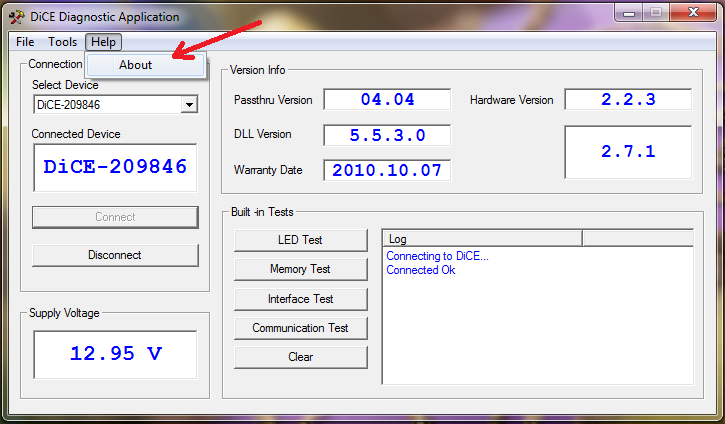Click the Disconnect button
Image resolution: width=725 pixels, height=424 pixels.
pos(115,255)
